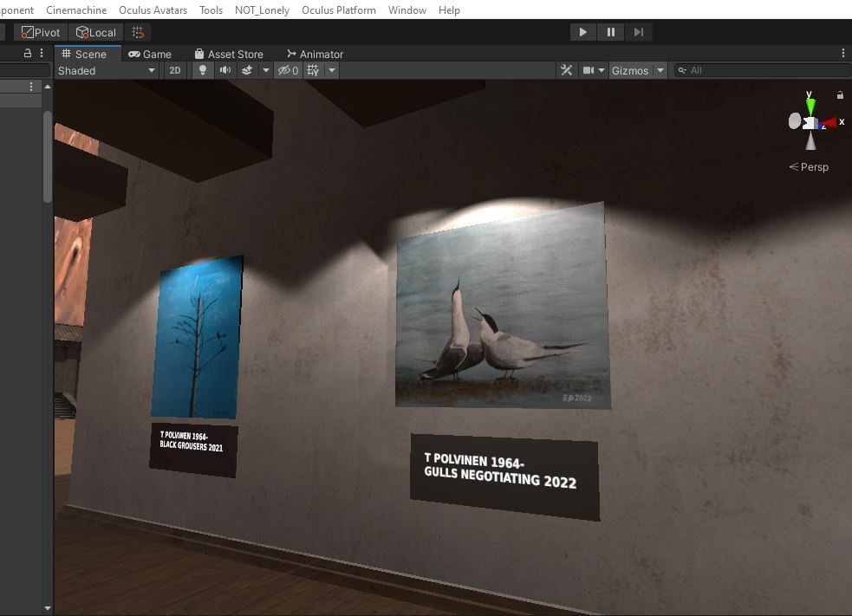Click the red X axis gizmo cone
This screenshot has width=852, height=616.
(828, 123)
